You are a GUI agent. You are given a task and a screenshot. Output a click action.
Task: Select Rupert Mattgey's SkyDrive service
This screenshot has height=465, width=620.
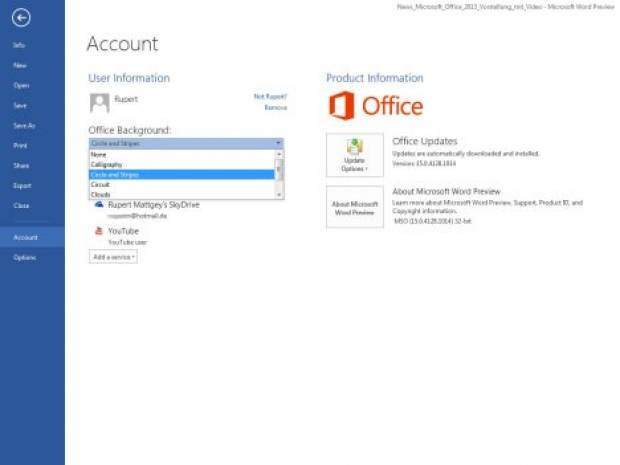pyautogui.click(x=153, y=205)
